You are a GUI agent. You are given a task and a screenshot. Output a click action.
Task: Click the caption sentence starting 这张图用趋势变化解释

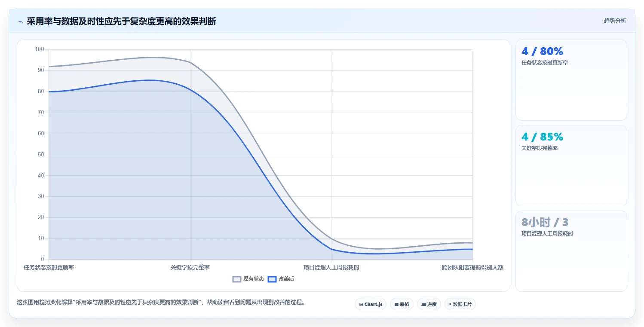[161, 302]
